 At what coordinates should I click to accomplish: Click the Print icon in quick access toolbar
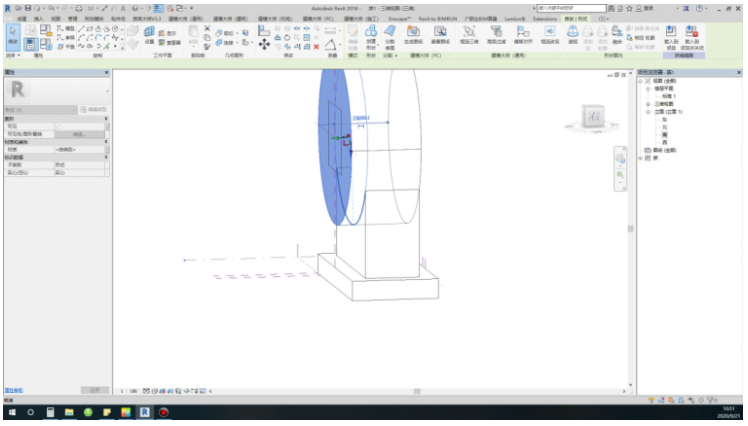point(79,8)
